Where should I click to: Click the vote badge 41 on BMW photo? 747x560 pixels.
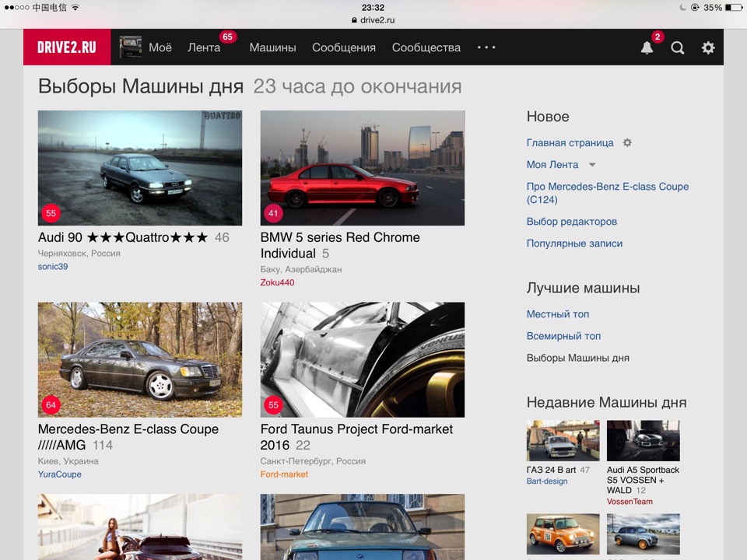[x=273, y=213]
